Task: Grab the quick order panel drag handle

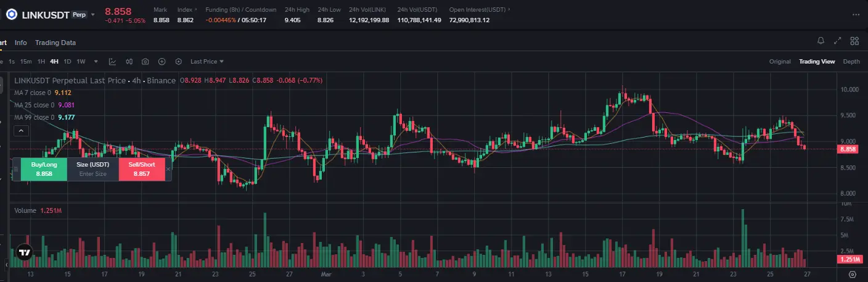Action: (x=16, y=169)
